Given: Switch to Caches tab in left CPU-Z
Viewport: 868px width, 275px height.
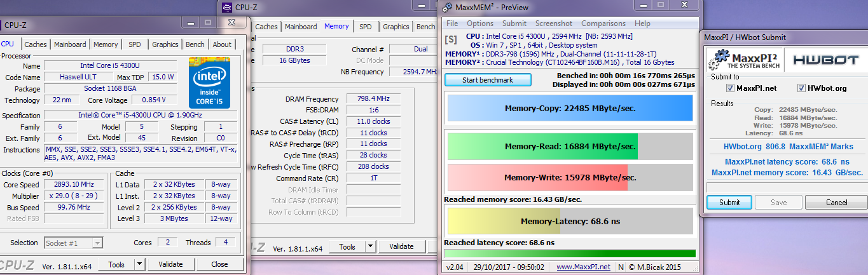Looking at the screenshot, I should 36,44.
